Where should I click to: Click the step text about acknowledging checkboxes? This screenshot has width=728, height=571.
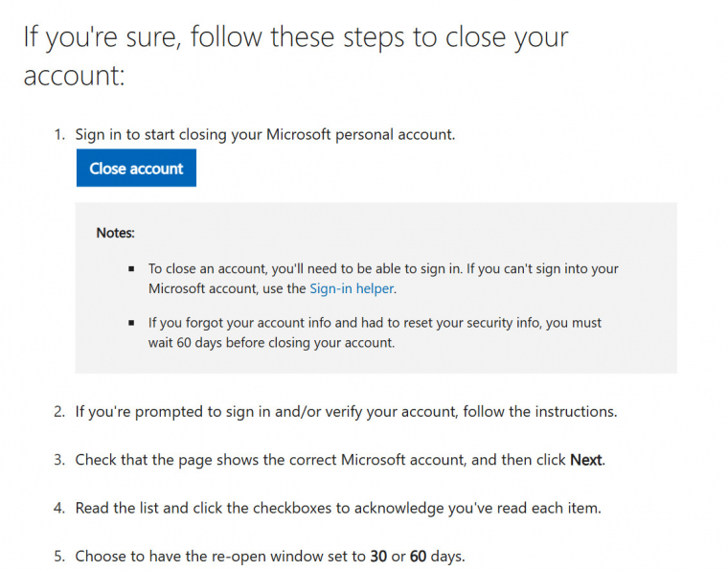click(338, 508)
